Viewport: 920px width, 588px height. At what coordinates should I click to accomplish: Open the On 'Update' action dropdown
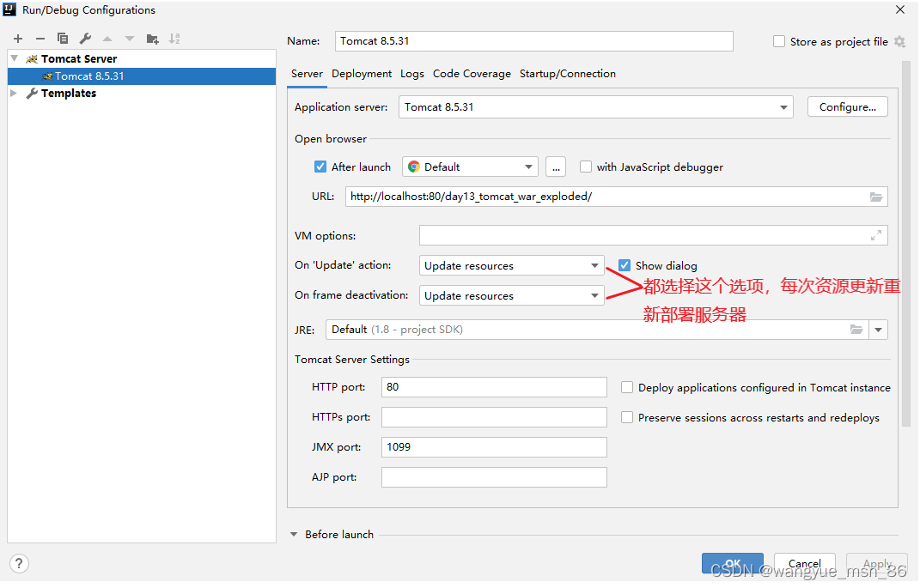pyautogui.click(x=512, y=265)
